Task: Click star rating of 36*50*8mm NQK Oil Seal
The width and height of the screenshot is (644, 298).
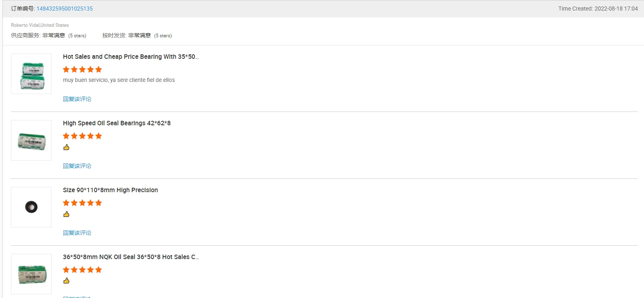Action: [82, 270]
